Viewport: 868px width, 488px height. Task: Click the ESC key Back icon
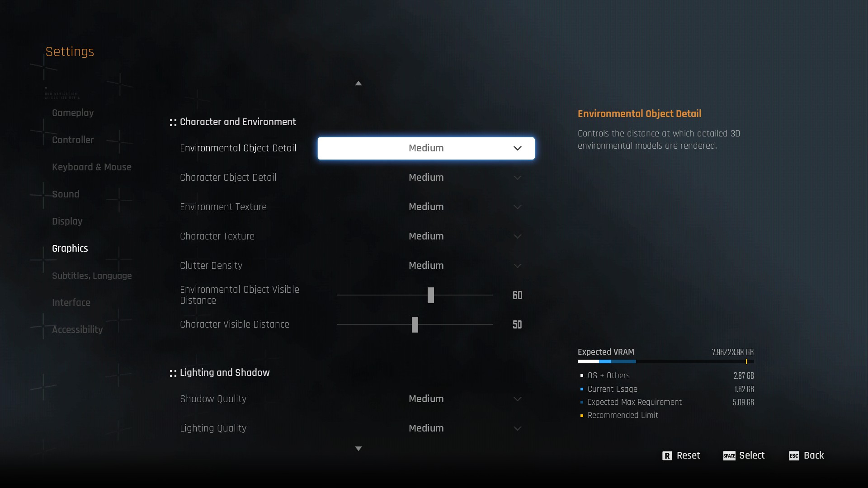[794, 456]
